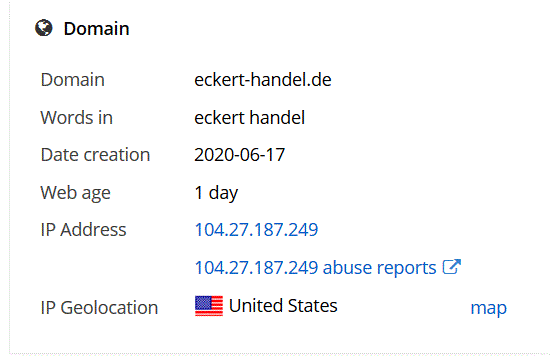Click the eckert handel words value
551x360 pixels.
[249, 117]
